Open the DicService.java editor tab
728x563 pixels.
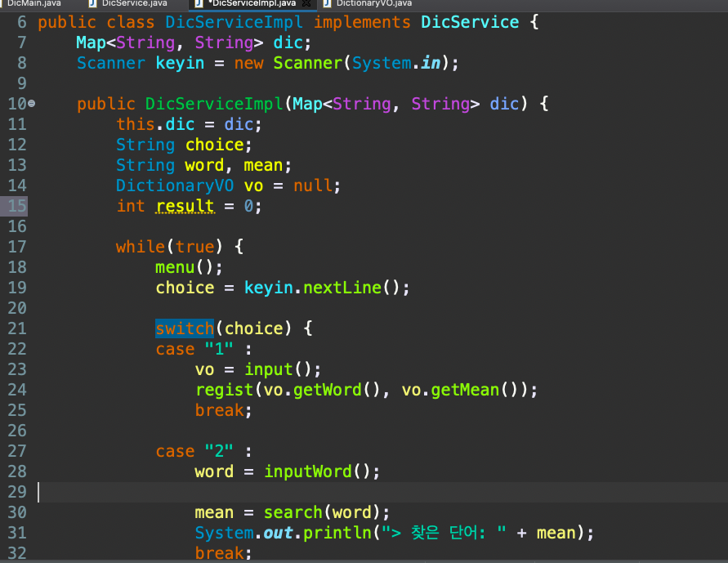coord(134,3)
